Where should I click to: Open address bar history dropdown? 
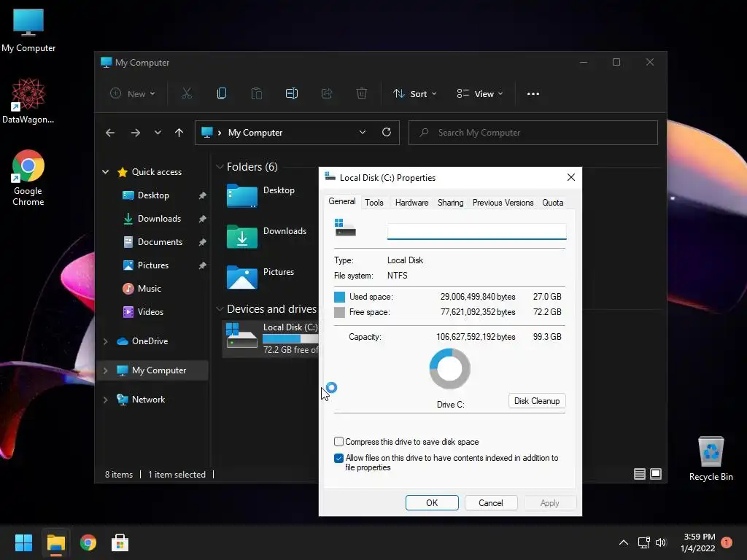tap(363, 132)
